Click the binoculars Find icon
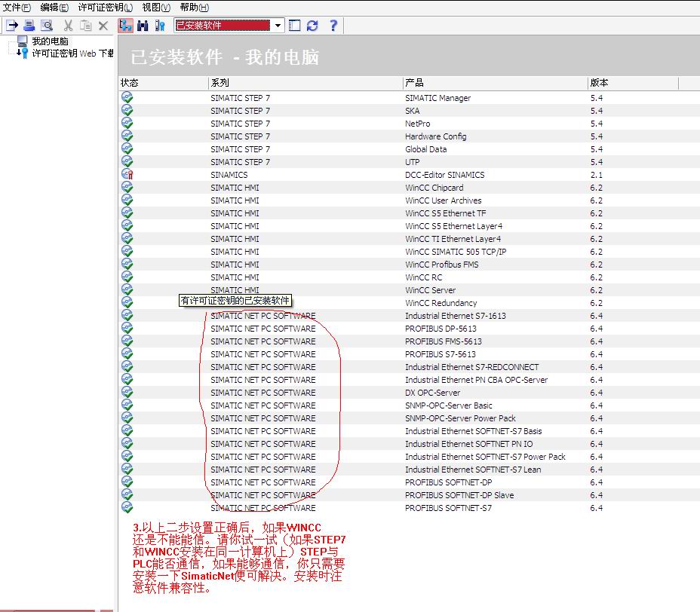Image resolution: width=700 pixels, height=612 pixels. tap(143, 26)
